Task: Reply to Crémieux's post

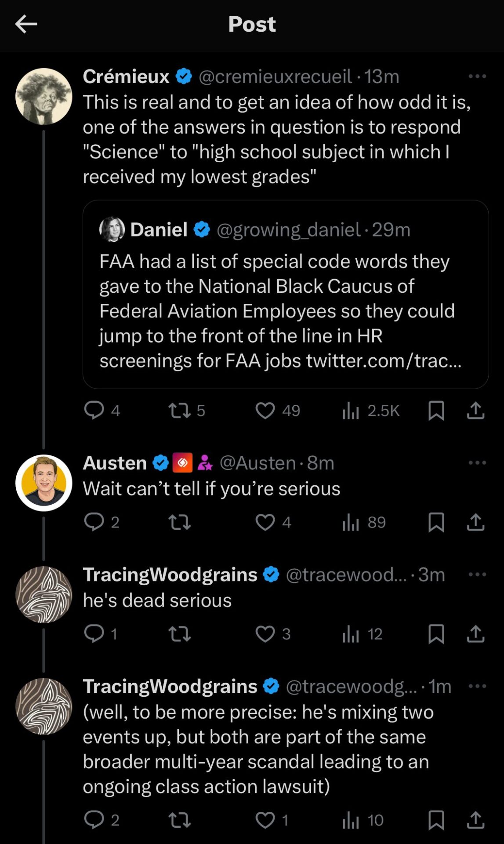Action: pos(94,411)
